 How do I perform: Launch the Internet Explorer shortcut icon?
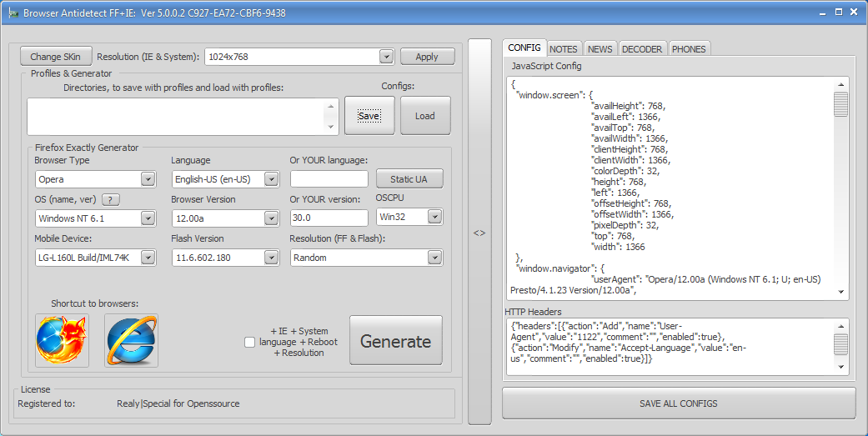click(x=131, y=340)
